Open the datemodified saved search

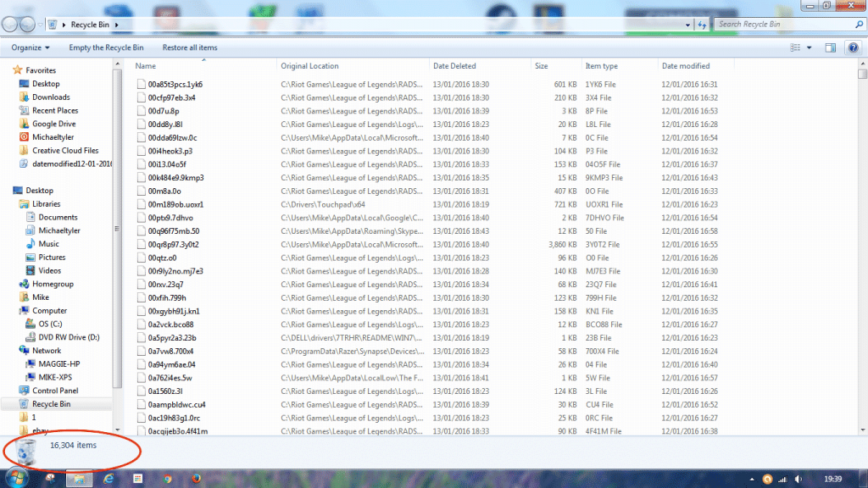pyautogui.click(x=71, y=164)
